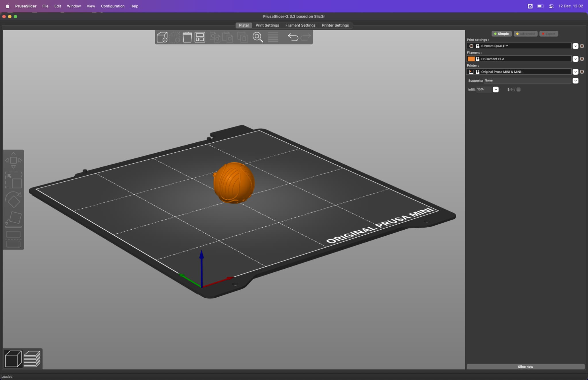Open the Filament Settings tab

[300, 25]
